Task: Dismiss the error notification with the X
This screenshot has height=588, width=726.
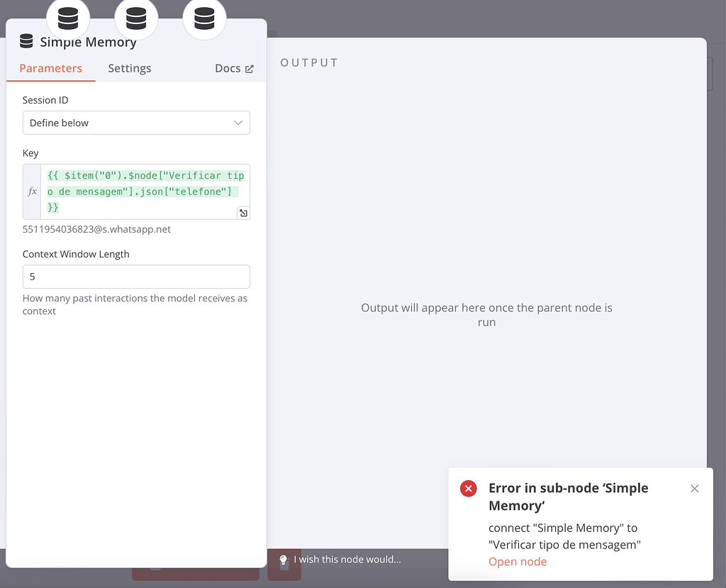Action: [x=695, y=488]
